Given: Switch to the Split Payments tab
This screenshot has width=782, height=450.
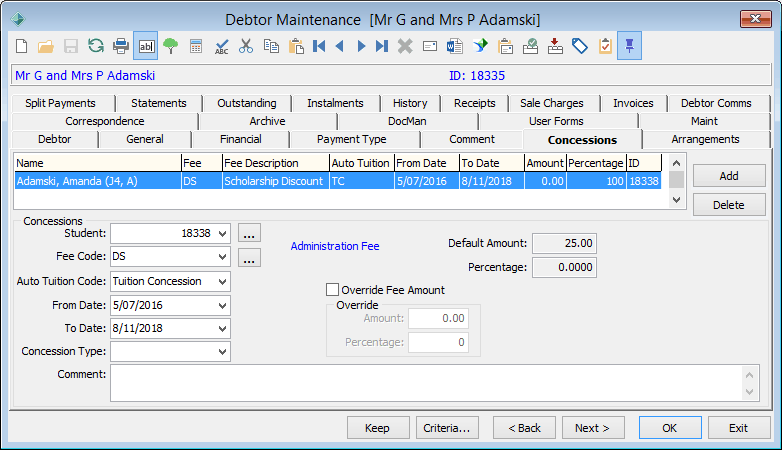Looking at the screenshot, I should pos(60,103).
